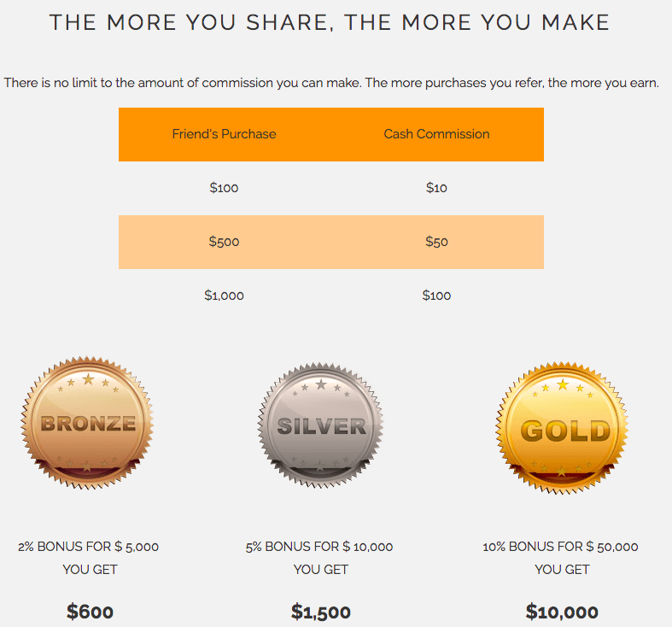The width and height of the screenshot is (672, 627).
Task: Click the $100 friend's purchase cell
Action: point(224,188)
